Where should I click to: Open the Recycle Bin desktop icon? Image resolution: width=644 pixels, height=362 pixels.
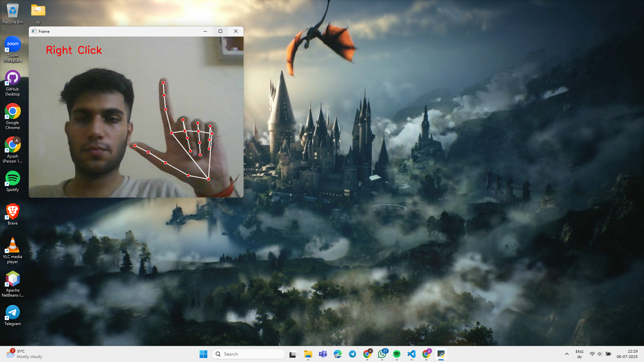coord(13,14)
